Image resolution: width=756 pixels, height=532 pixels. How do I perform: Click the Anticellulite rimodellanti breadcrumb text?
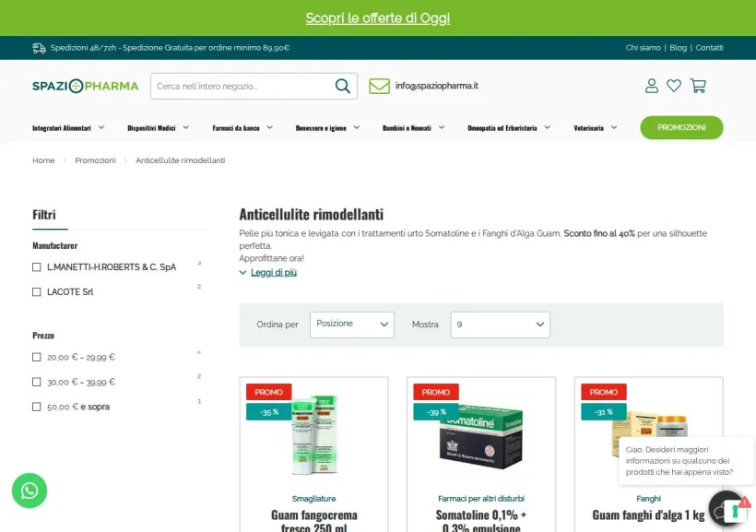click(x=181, y=160)
